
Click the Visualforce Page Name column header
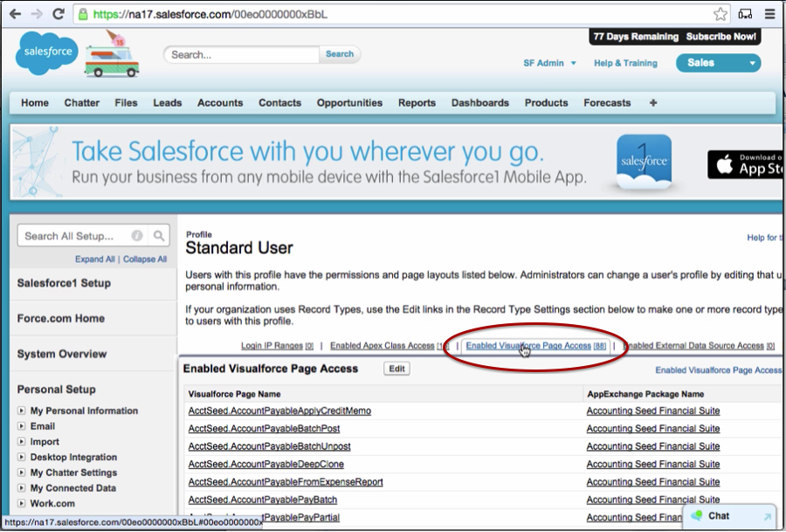[234, 394]
